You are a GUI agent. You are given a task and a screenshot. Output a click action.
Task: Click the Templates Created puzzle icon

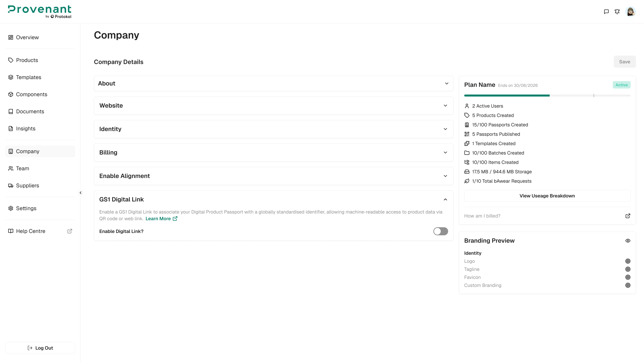click(x=467, y=143)
